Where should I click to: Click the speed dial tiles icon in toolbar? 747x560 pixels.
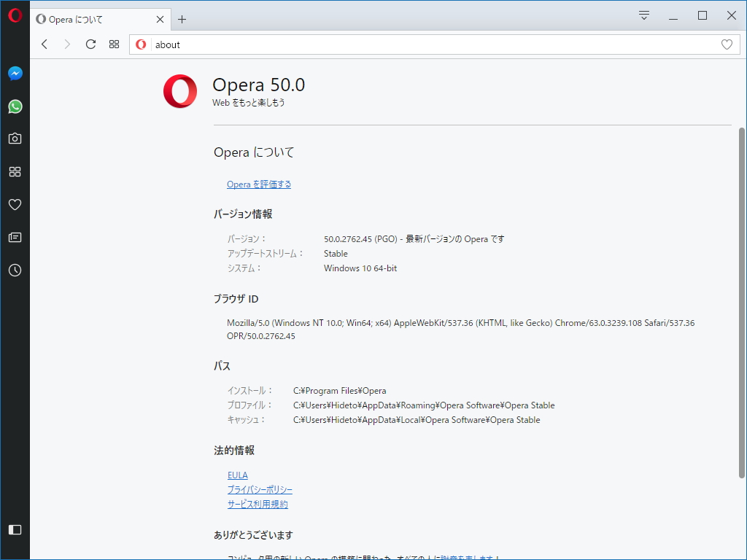(114, 44)
